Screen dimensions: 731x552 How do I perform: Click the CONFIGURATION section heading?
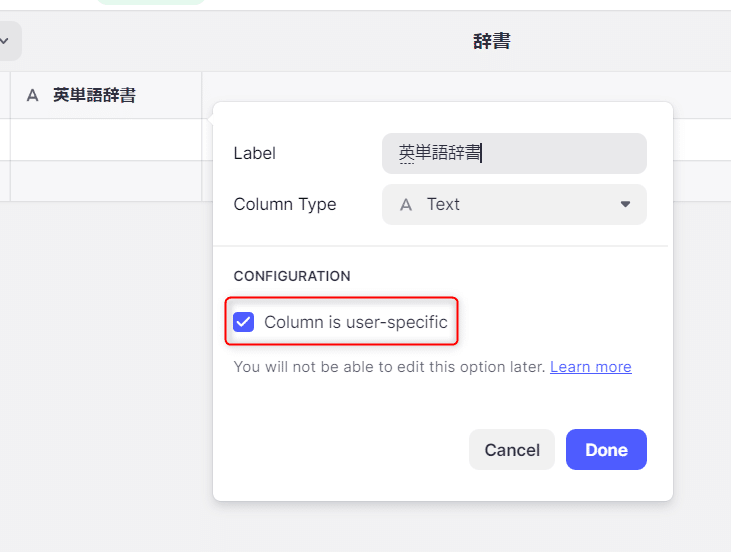292,276
